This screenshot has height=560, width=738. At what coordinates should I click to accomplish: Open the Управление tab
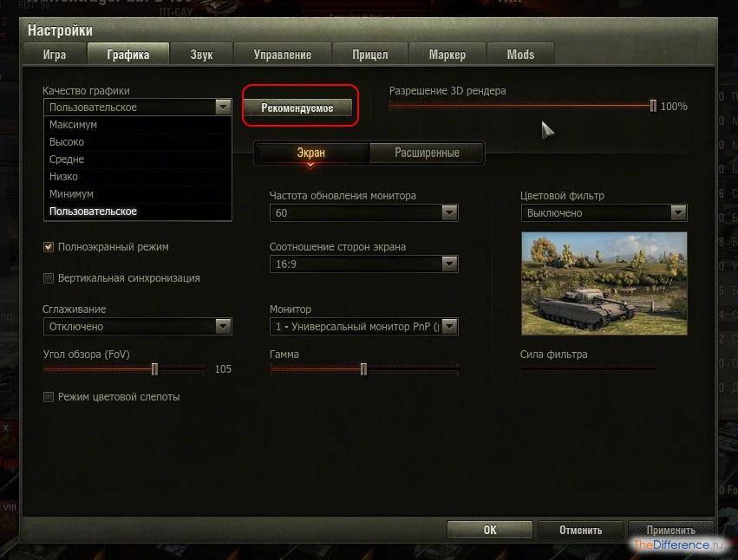pos(282,55)
